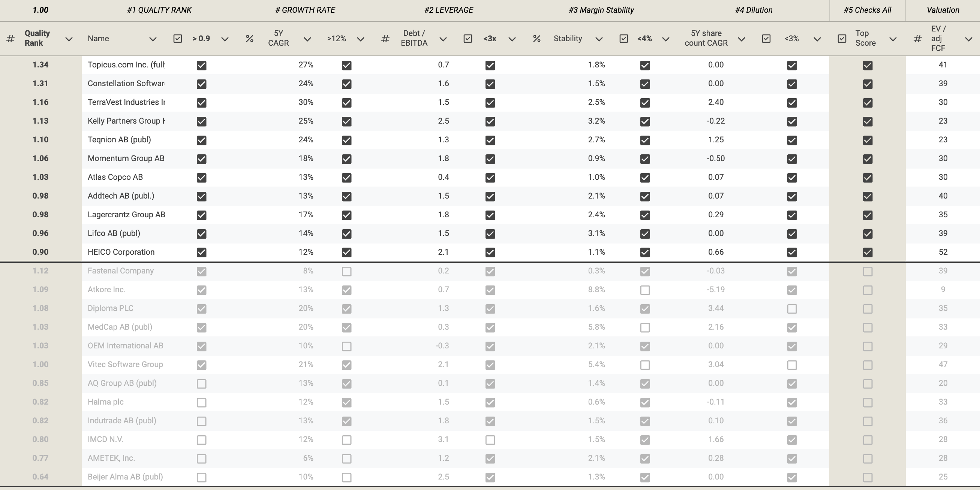Click the percent-type icon beside 5Y CAGR header

coord(250,39)
